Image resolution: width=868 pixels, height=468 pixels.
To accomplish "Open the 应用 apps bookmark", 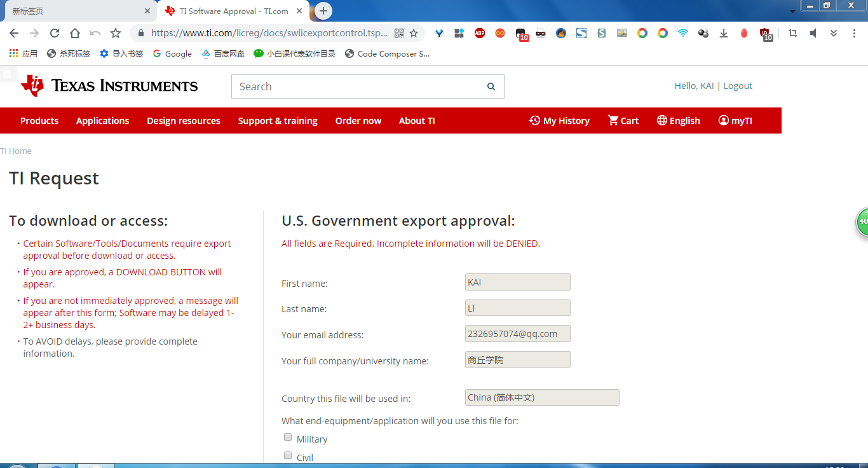I will pos(24,54).
